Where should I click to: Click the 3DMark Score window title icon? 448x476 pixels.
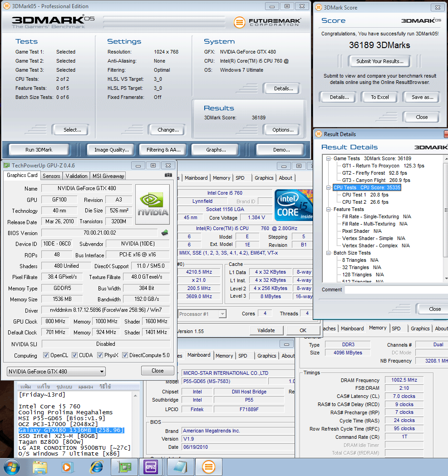click(318, 7)
